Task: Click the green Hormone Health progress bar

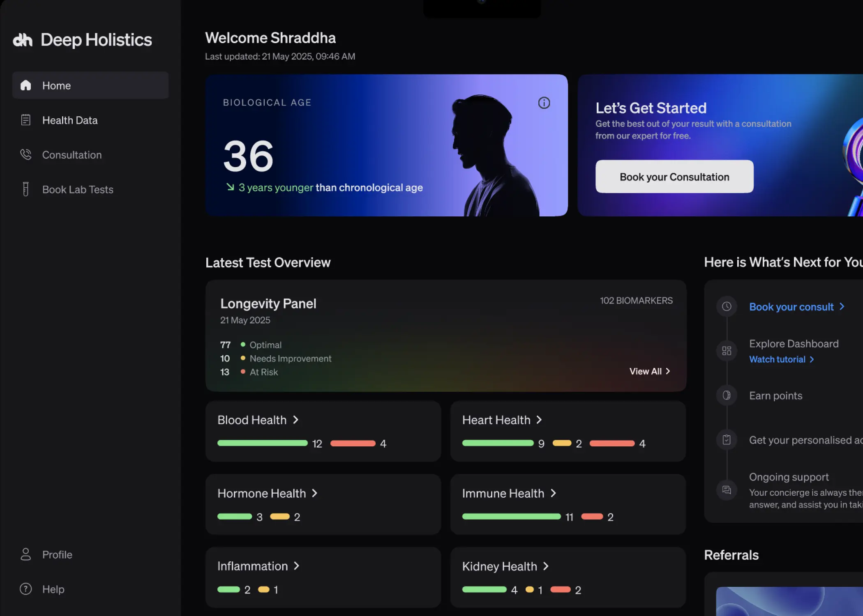Action: [x=235, y=517]
